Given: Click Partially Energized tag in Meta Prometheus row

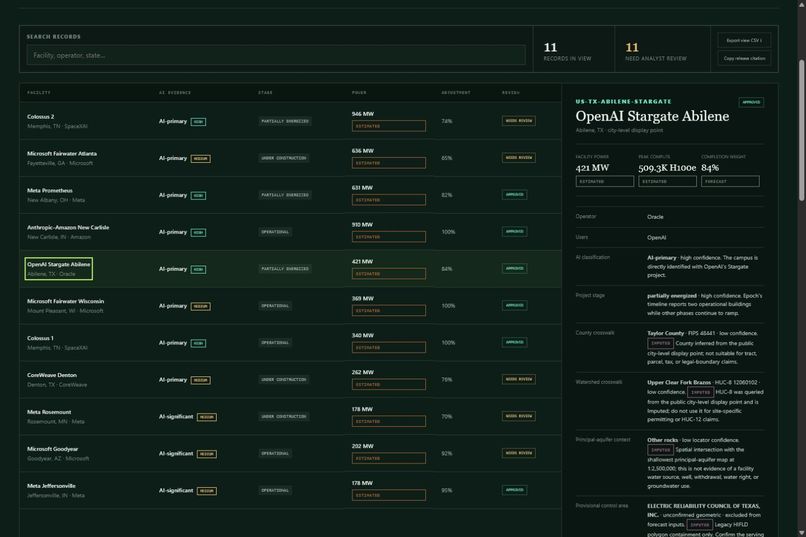Looking at the screenshot, I should pos(285,195).
